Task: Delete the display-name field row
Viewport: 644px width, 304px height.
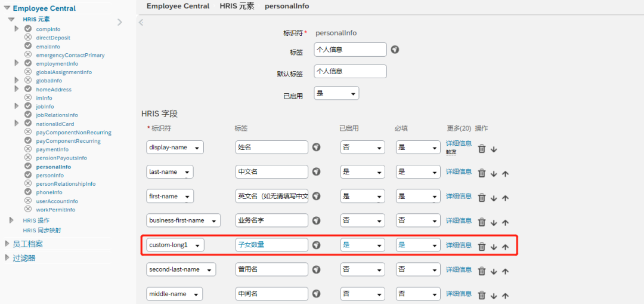Action: pos(482,149)
